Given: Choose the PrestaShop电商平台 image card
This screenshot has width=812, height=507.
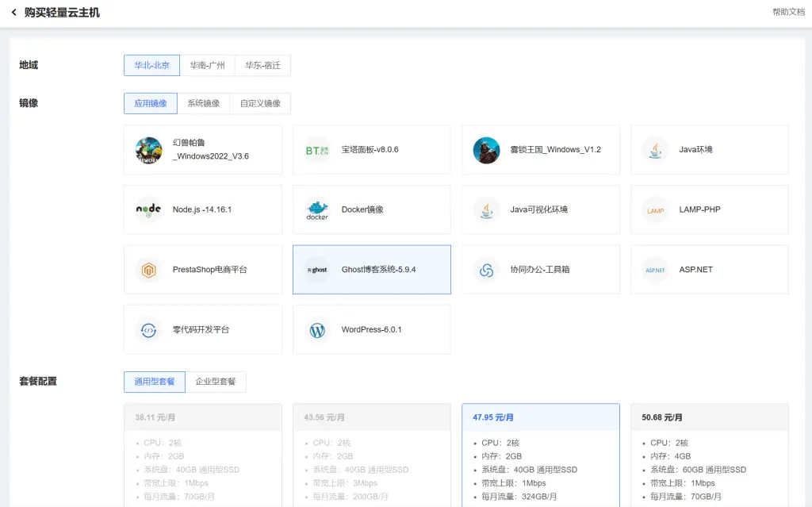Looking at the screenshot, I should coord(203,270).
